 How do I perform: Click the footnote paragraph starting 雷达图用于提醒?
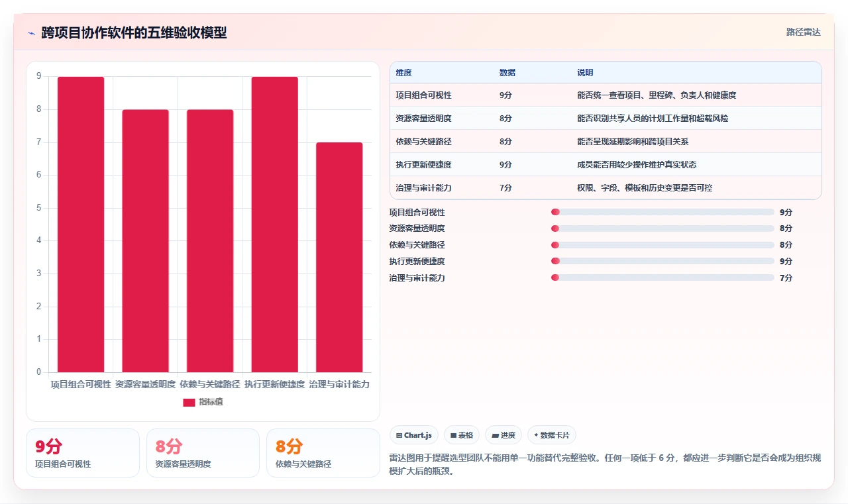605,464
